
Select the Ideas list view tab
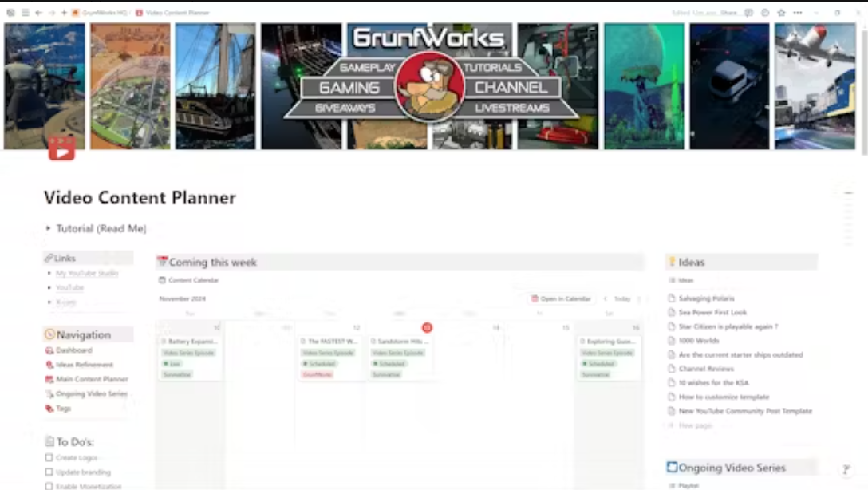coord(681,280)
